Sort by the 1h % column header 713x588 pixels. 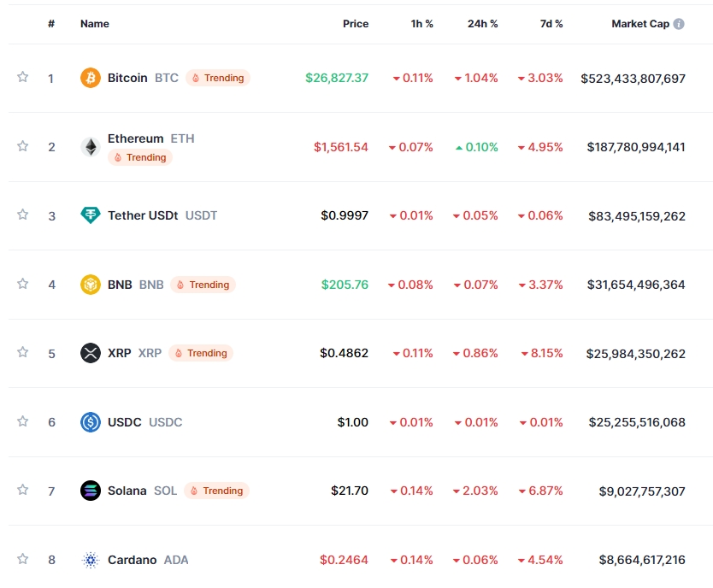click(x=421, y=24)
